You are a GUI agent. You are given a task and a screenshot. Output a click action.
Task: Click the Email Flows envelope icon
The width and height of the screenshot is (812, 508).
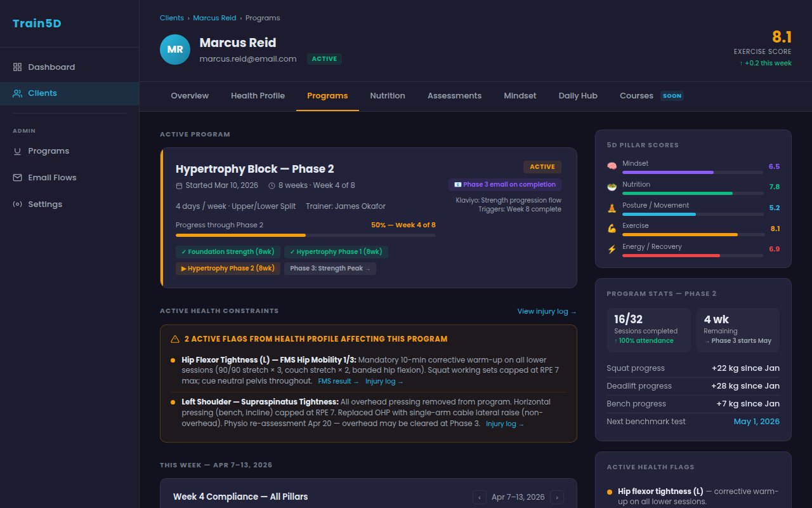coord(18,178)
